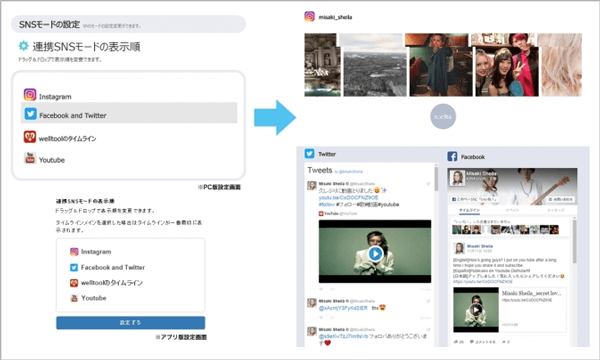Select the Twitter icon in highlighted row
Image resolution: width=600 pixels, height=360 pixels.
(x=30, y=114)
